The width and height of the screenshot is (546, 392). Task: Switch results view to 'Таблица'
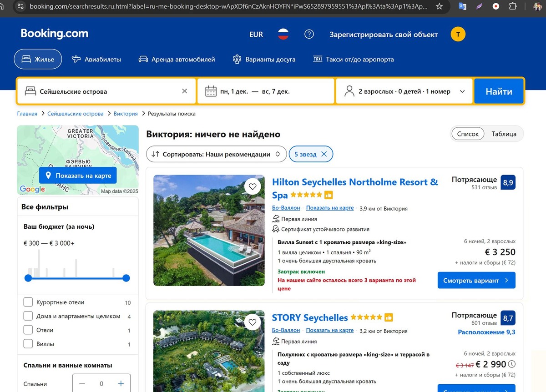click(504, 134)
